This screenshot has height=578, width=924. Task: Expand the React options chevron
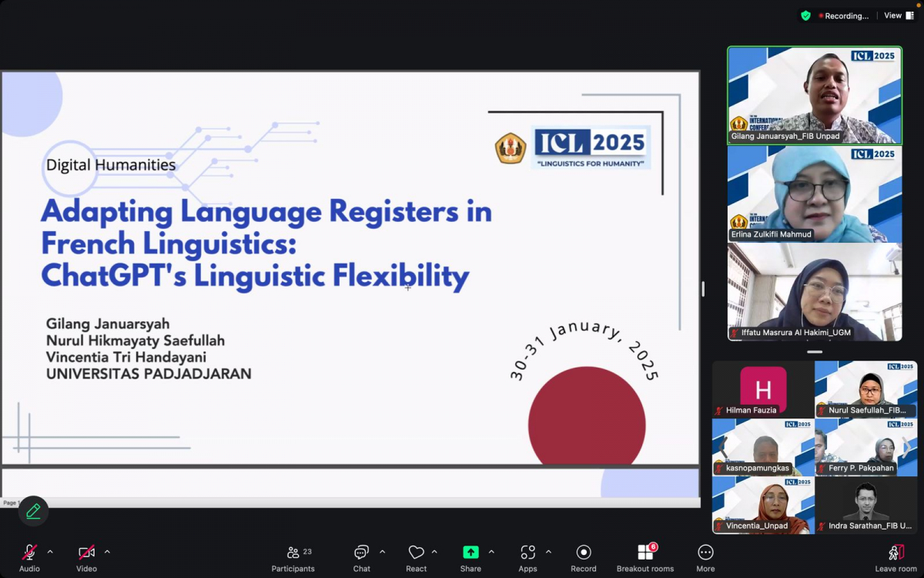point(434,552)
